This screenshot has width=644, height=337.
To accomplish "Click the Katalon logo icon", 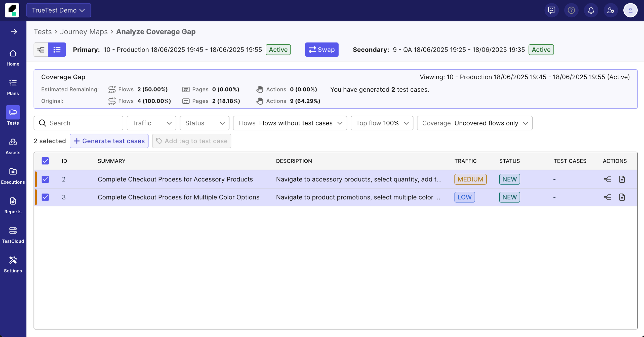I will [12, 10].
